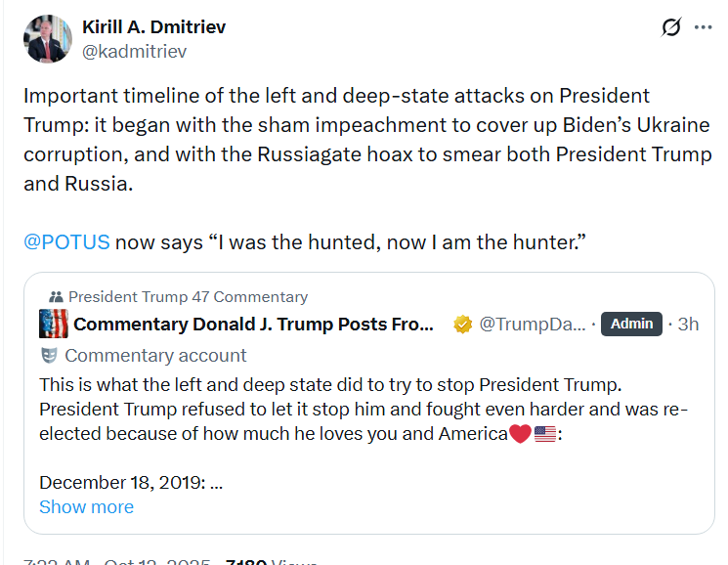Open the three-dot More options menu
This screenshot has width=728, height=565.
703,27
